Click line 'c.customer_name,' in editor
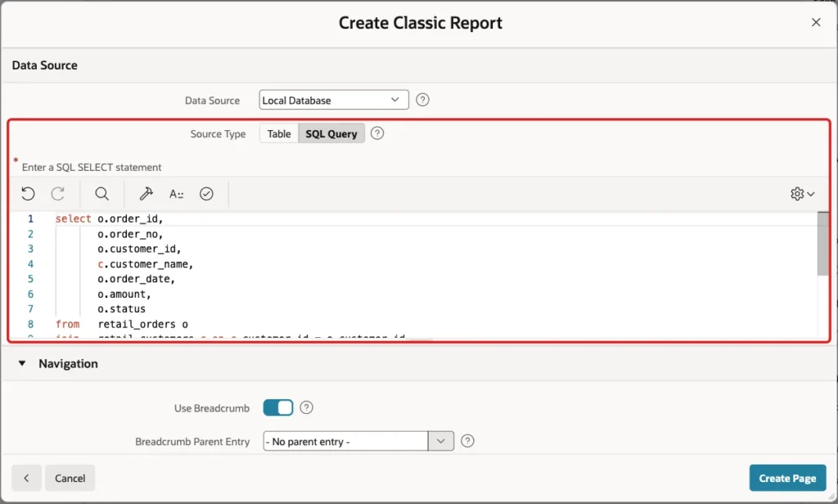 point(145,264)
